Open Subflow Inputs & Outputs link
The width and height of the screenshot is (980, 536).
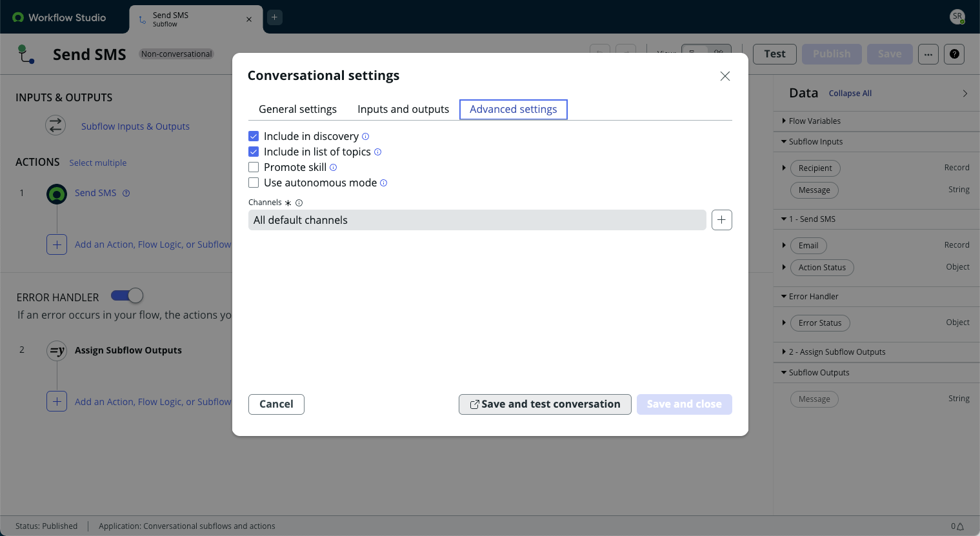click(x=135, y=126)
